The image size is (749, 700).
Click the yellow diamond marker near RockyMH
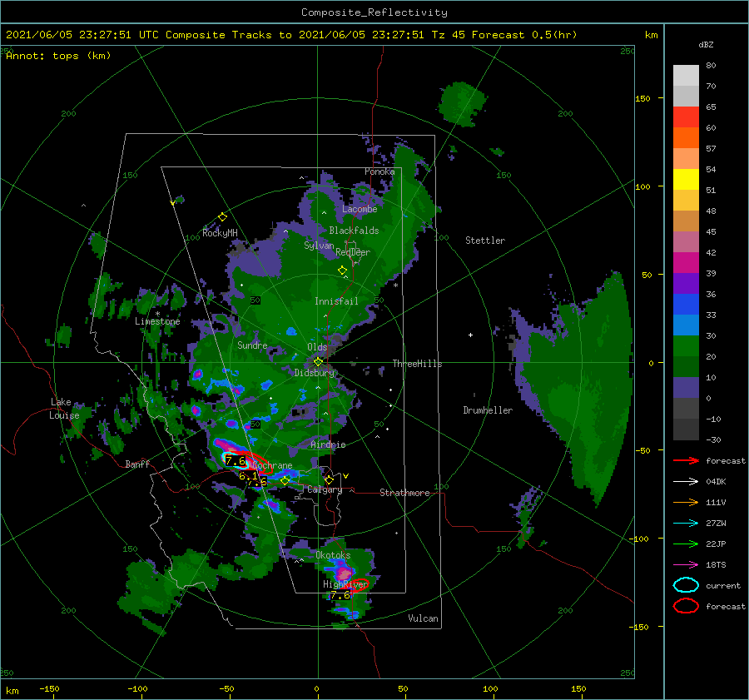pyautogui.click(x=222, y=217)
